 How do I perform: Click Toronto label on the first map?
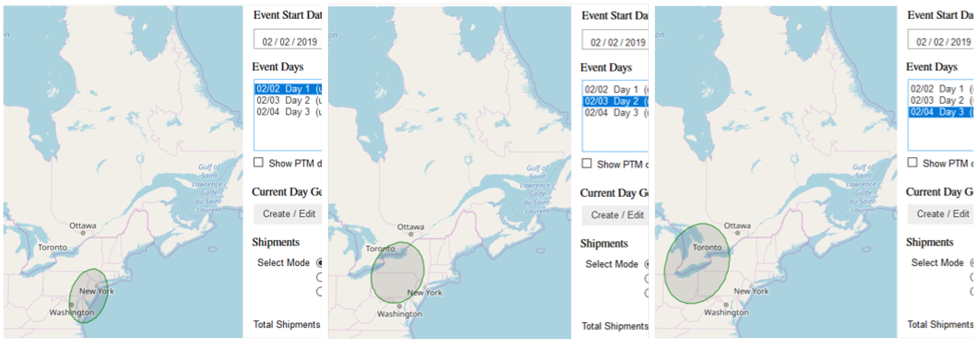[53, 247]
